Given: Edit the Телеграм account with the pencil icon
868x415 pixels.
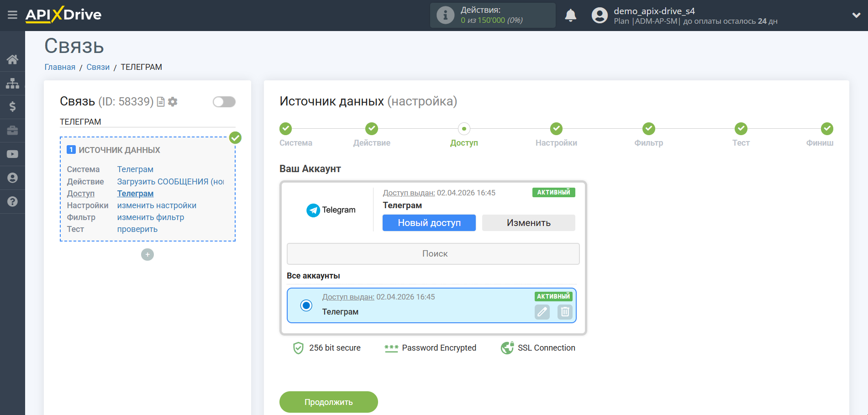Looking at the screenshot, I should click(542, 312).
